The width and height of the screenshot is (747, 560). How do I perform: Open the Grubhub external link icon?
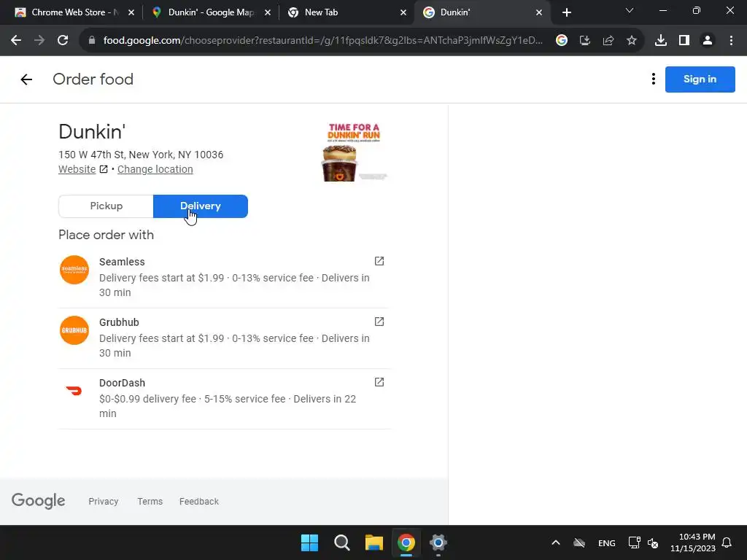pyautogui.click(x=379, y=322)
